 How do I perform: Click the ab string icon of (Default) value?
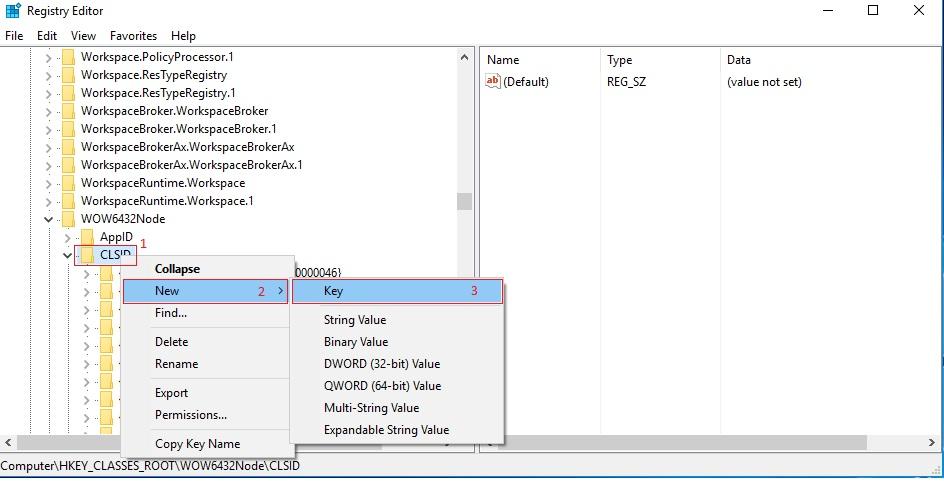pos(493,81)
